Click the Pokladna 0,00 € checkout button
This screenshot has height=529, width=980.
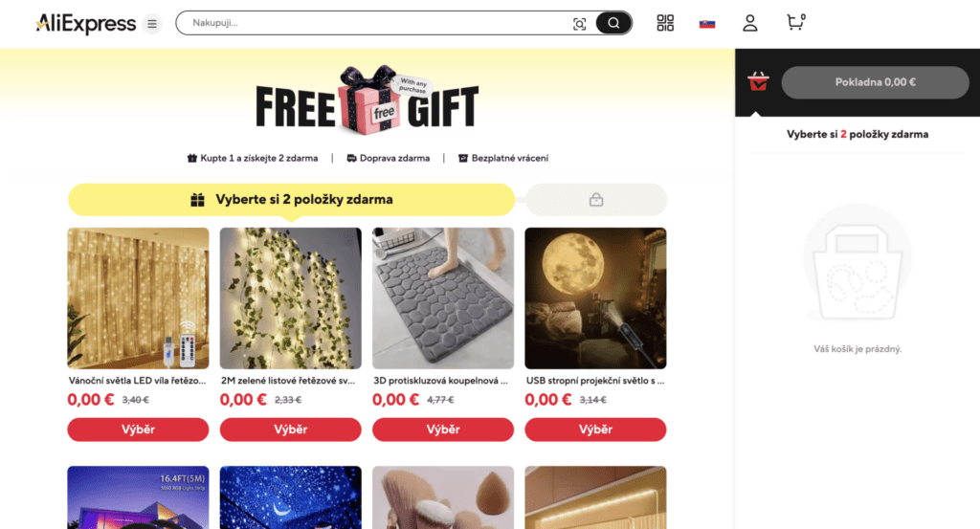(875, 82)
